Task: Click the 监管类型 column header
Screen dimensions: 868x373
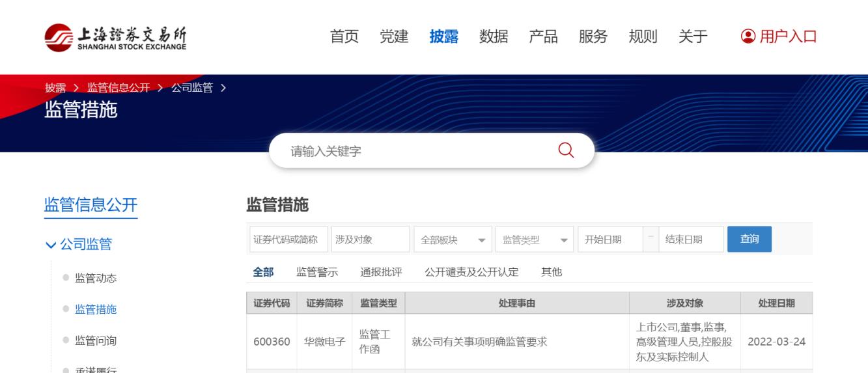Action: point(378,303)
